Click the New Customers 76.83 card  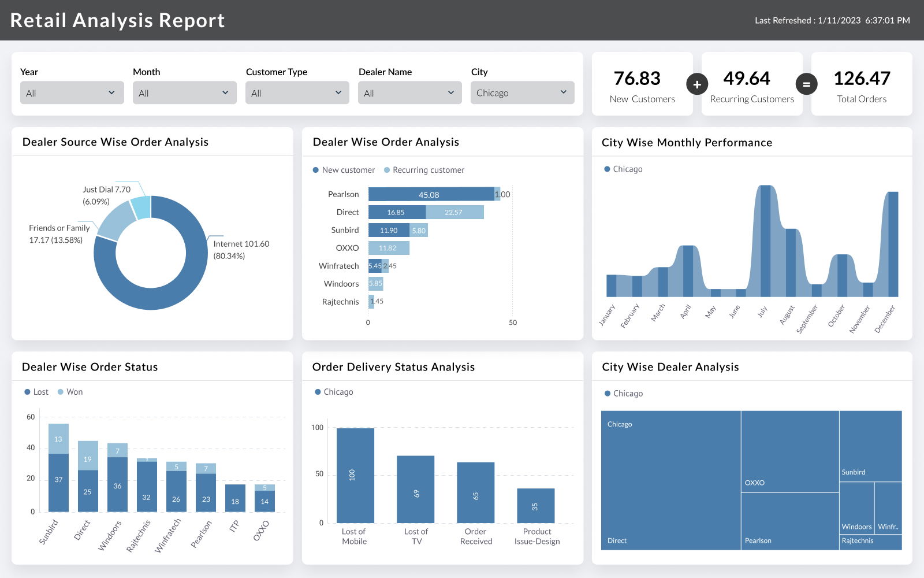642,84
